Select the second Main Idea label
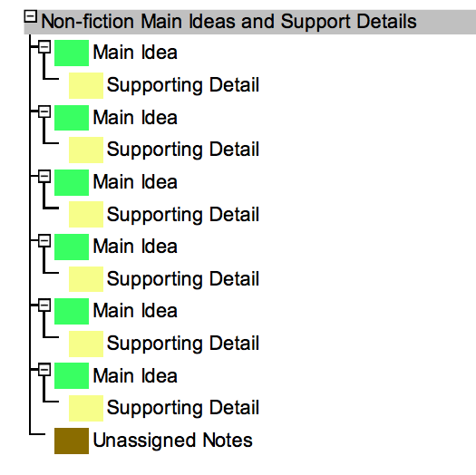This screenshot has width=476, height=475. tap(135, 118)
